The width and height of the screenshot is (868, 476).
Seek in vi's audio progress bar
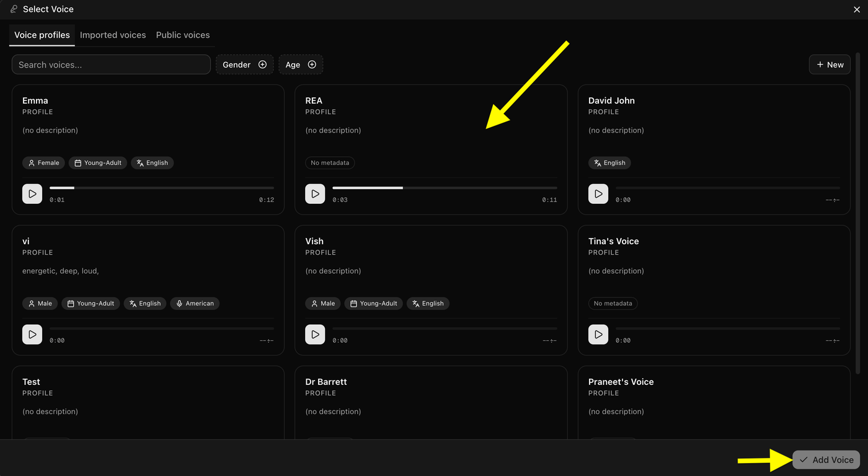[x=162, y=328]
